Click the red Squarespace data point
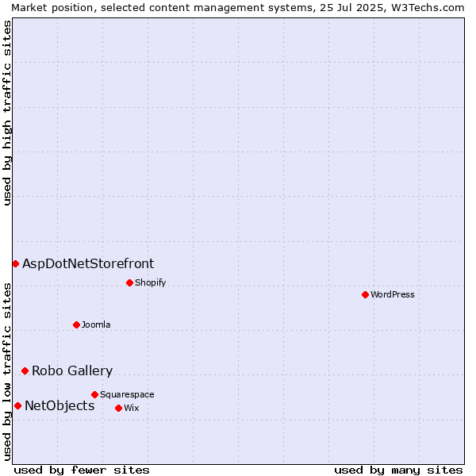476x476 pixels. pos(94,394)
